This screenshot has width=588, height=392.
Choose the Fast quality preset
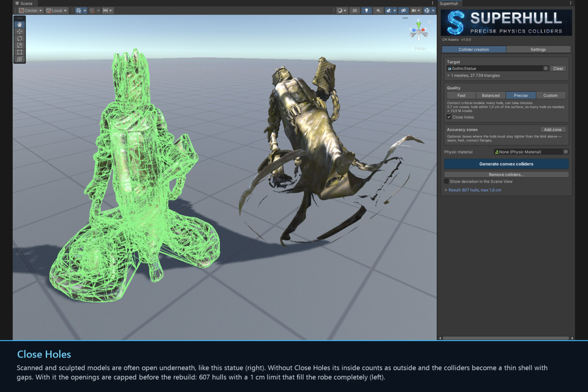point(461,96)
